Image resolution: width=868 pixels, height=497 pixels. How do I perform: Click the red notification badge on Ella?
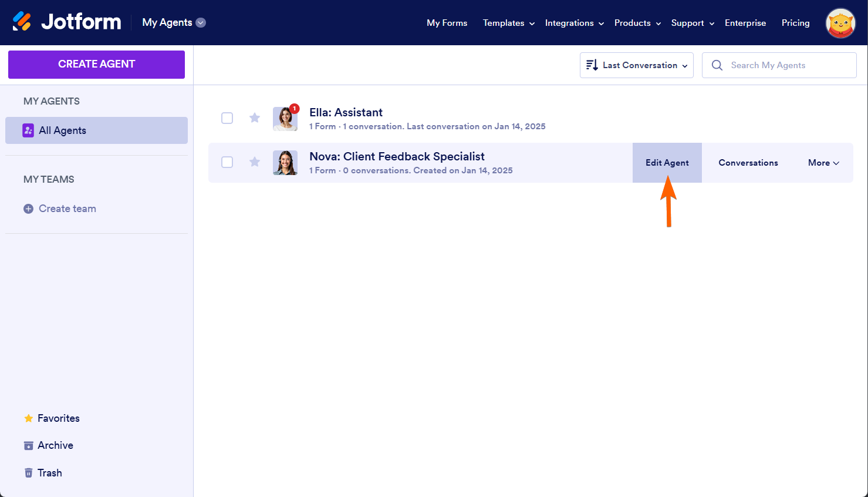click(x=295, y=109)
